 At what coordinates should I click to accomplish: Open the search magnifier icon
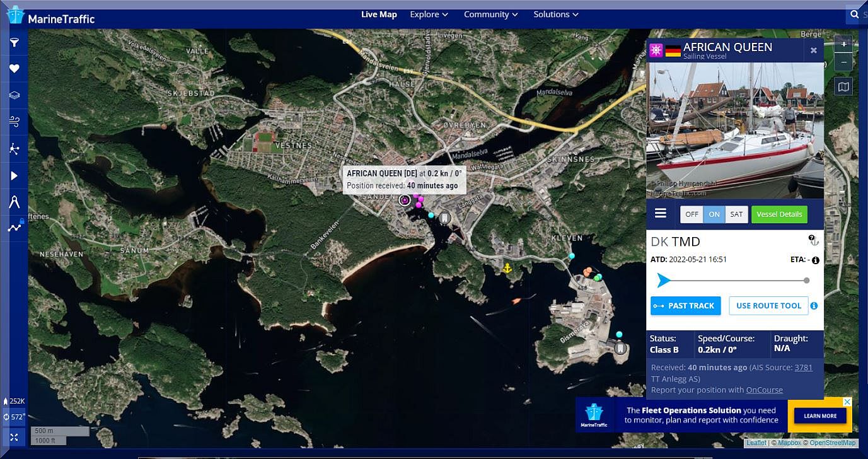click(x=854, y=15)
